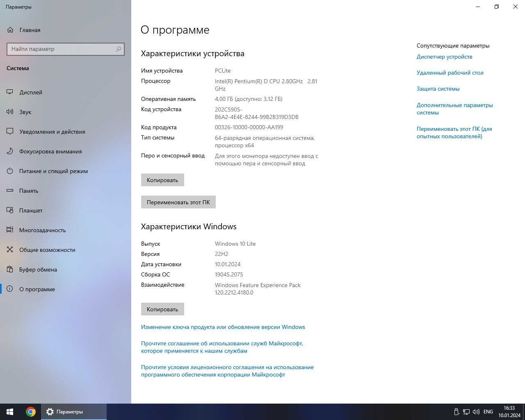This screenshot has height=420, width=525.
Task: Click the device name PCLite
Action: click(x=223, y=71)
